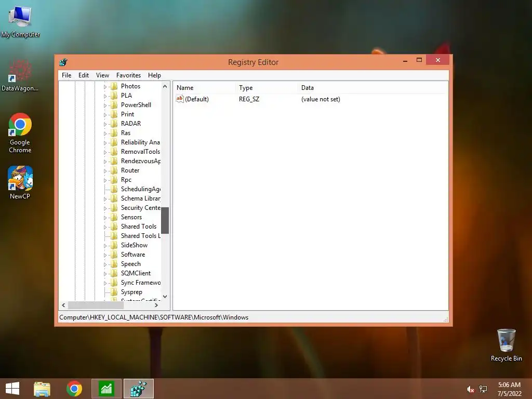Click the Sensors folder icon
532x399 pixels.
pos(114,217)
